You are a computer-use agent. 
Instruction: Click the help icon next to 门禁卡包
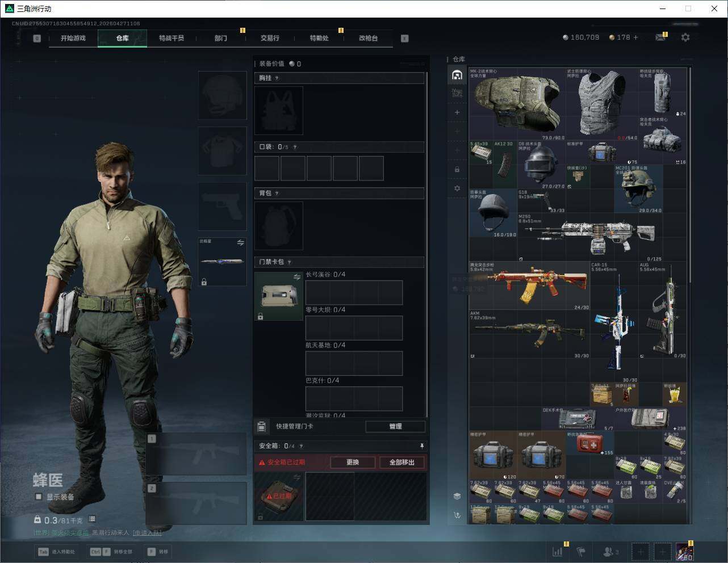click(x=290, y=262)
